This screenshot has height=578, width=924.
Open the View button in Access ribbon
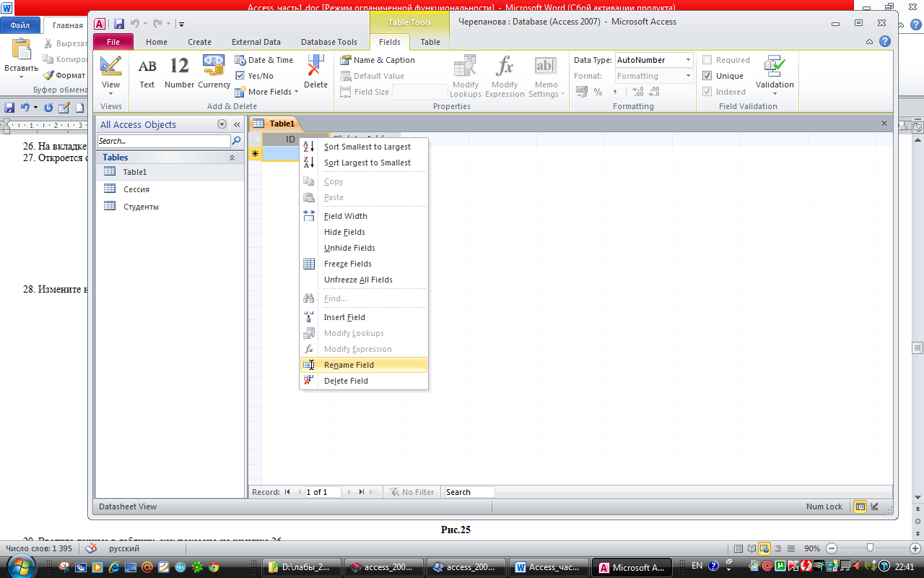[110, 66]
